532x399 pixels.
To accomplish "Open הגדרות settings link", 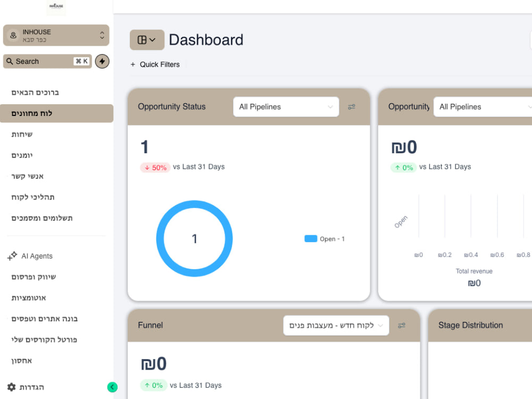I will pyautogui.click(x=31, y=387).
